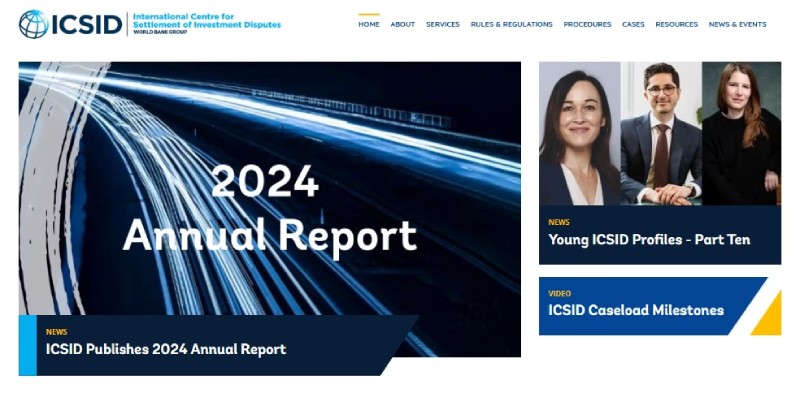Click the 'WORLD BANK GROUP' text in logo
This screenshot has height=393, width=800.
(160, 32)
